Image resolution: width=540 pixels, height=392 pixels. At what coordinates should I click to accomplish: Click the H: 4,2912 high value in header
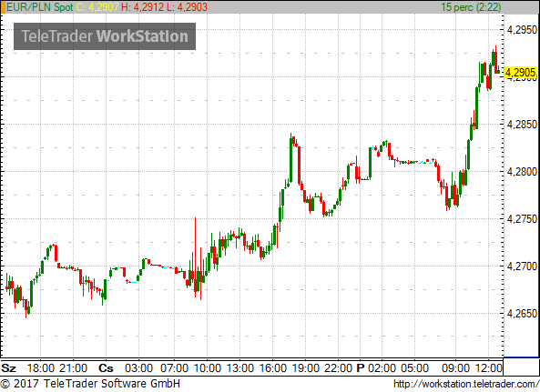pos(142,7)
